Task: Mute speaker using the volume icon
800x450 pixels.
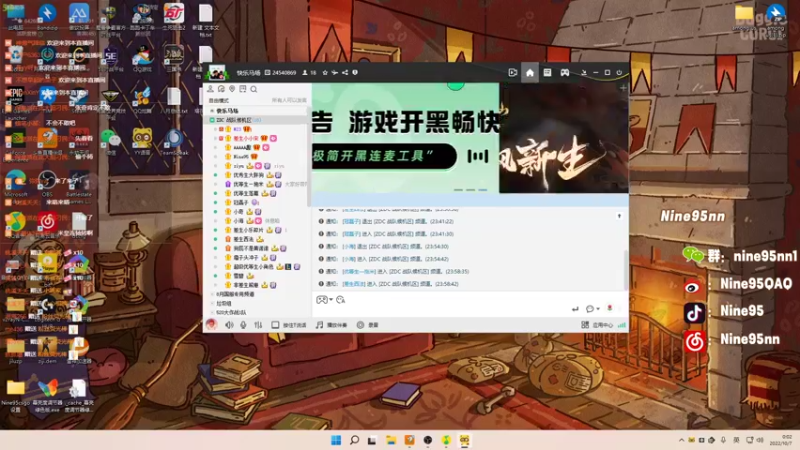Action: [230, 325]
